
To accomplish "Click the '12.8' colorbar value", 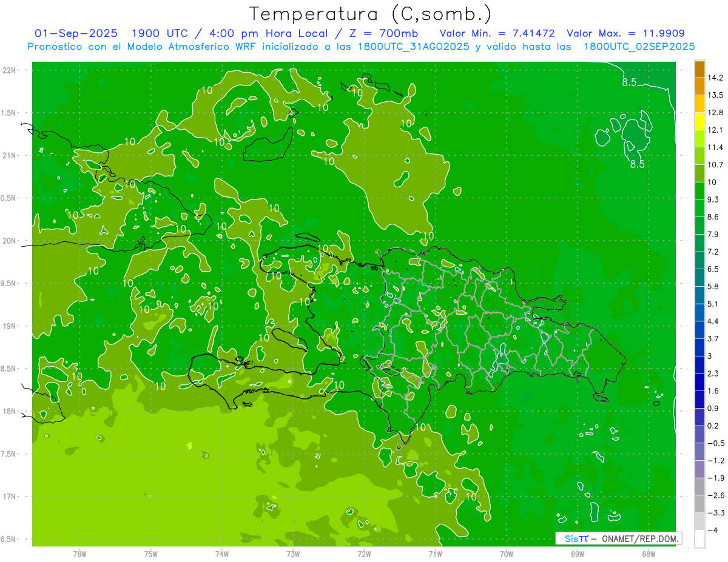I will click(715, 113).
